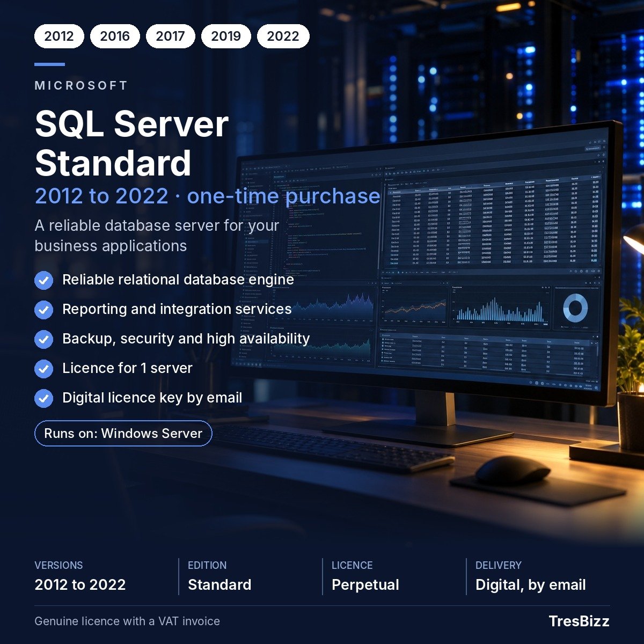The width and height of the screenshot is (644, 644).
Task: Click 'Reliable relational database engine' text
Action: 178,280
